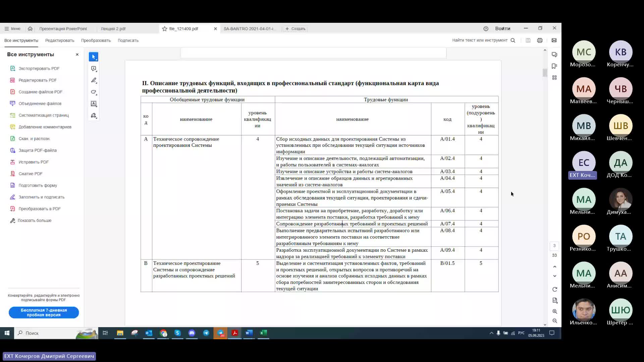
Task: Click current page number field
Action: click(x=554, y=246)
